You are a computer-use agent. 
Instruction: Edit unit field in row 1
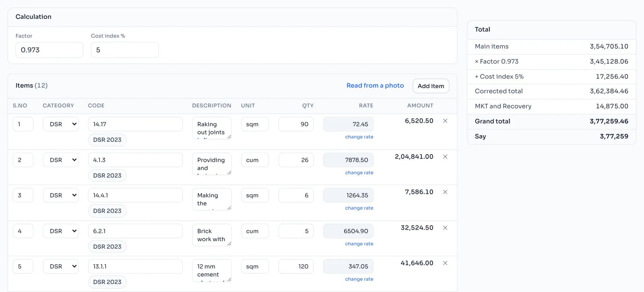pyautogui.click(x=255, y=124)
